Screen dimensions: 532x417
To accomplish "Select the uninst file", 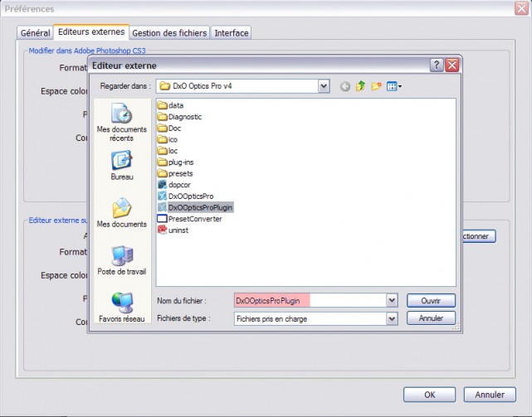I will click(x=173, y=230).
